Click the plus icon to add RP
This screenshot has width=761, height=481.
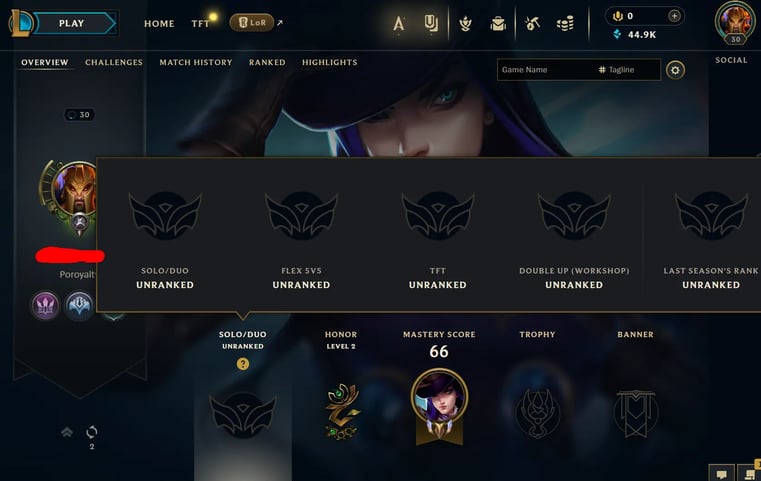coord(674,16)
